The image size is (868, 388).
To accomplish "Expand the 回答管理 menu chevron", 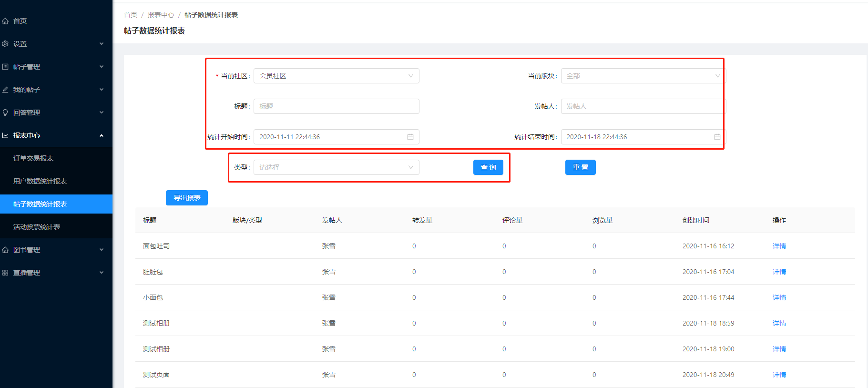I will click(102, 112).
